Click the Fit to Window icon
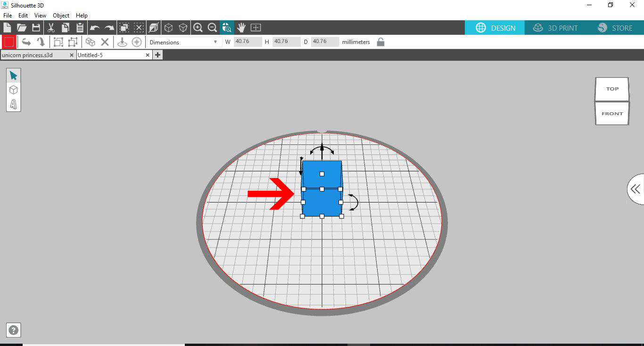The width and height of the screenshot is (644, 346). click(x=256, y=27)
